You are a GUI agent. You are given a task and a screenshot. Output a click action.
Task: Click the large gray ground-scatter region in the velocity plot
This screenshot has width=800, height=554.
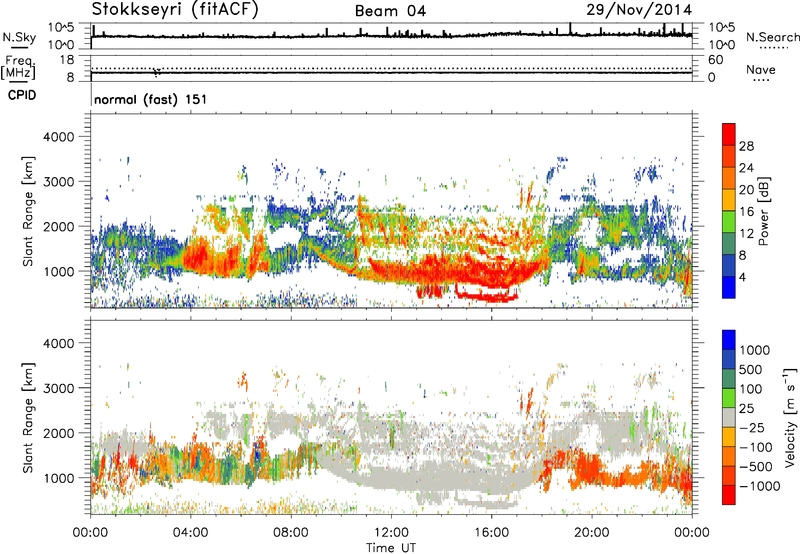[x=434, y=477]
